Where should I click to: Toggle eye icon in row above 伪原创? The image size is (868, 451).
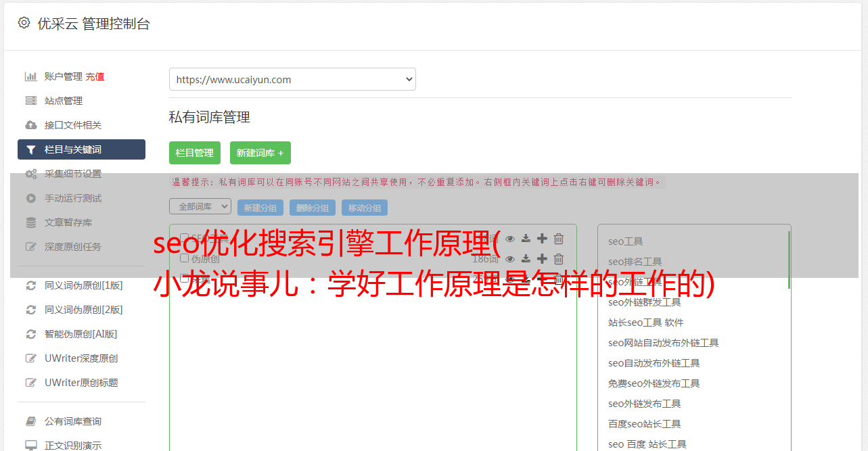click(x=510, y=238)
